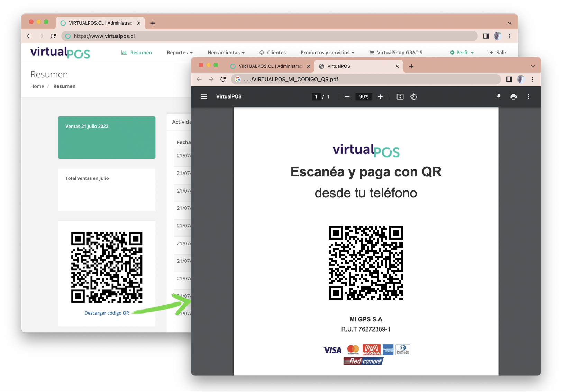Rotate the PDF counterclockwise
Viewport: 566px width, 392px height.
coord(413,97)
